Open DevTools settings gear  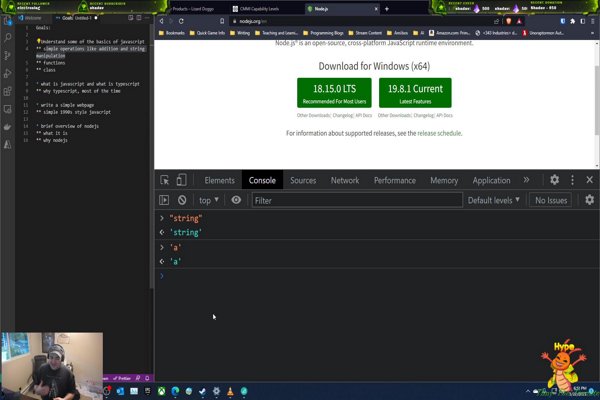point(554,180)
